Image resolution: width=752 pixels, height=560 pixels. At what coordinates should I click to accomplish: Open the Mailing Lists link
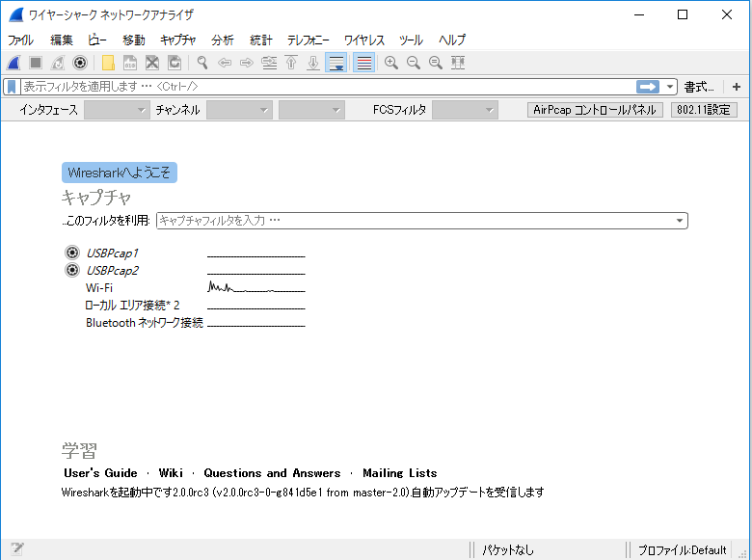pos(399,473)
